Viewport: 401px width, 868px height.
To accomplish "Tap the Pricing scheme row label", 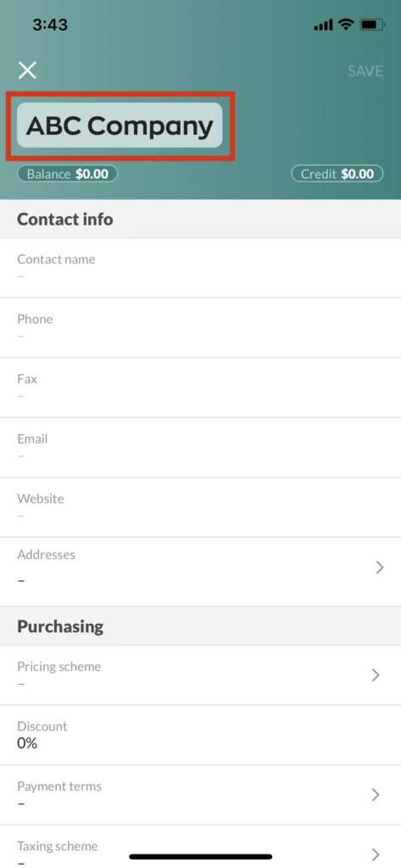I will click(x=59, y=666).
